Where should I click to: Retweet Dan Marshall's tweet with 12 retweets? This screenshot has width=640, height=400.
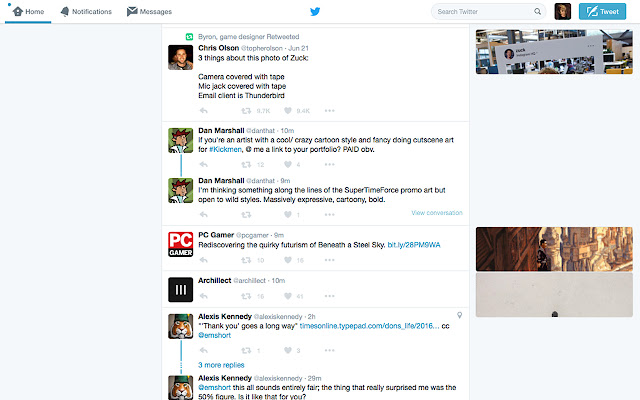tap(246, 164)
